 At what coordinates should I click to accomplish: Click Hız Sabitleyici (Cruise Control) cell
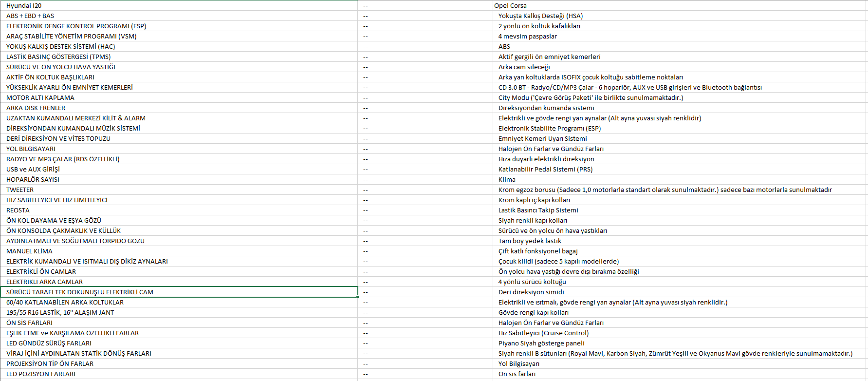coord(680,333)
